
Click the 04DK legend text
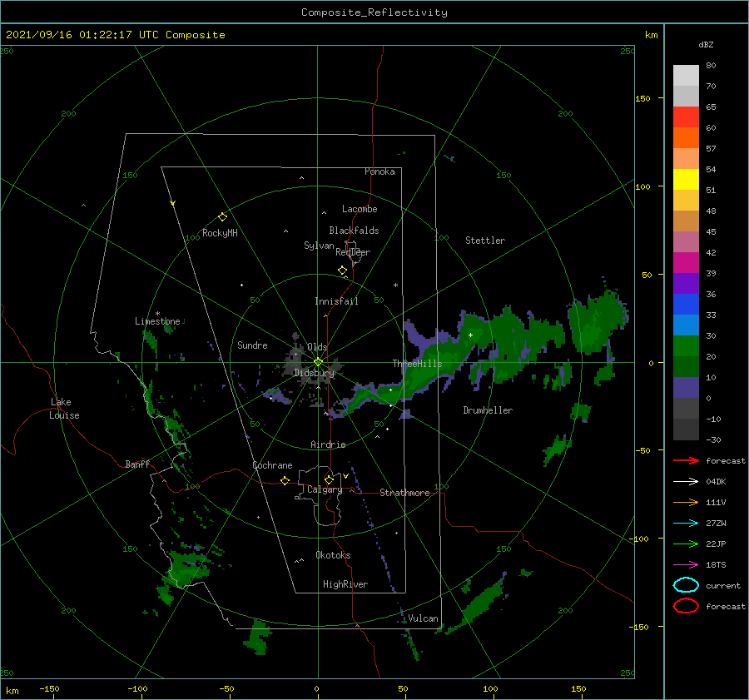coord(716,482)
